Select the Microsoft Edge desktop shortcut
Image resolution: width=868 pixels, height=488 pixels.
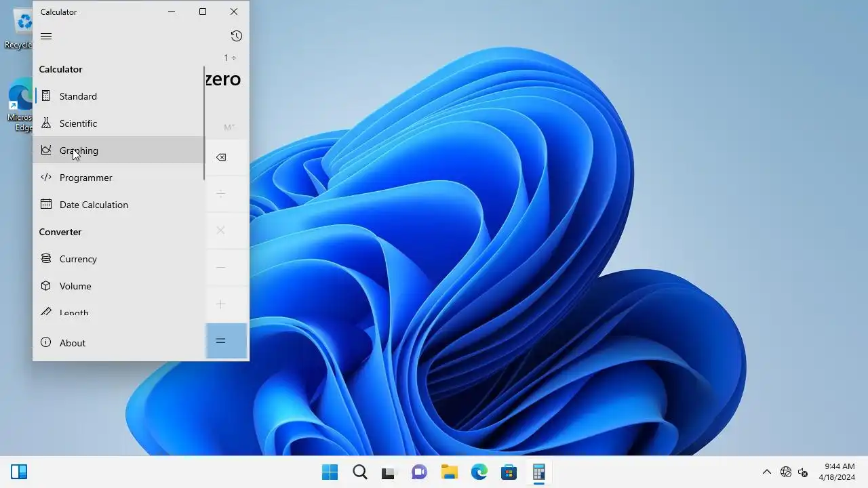[x=20, y=106]
